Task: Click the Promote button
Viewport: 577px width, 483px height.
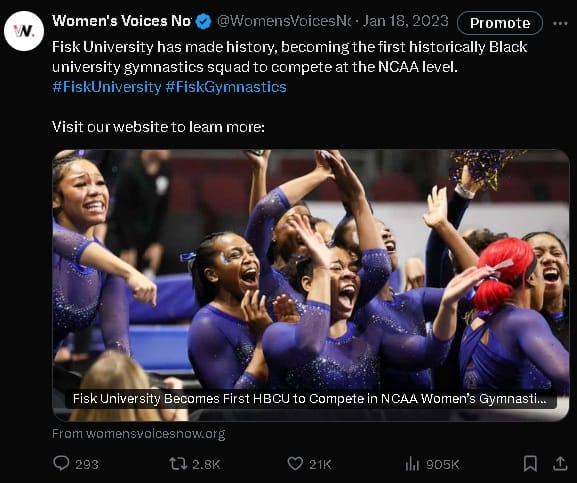Action: click(x=500, y=23)
